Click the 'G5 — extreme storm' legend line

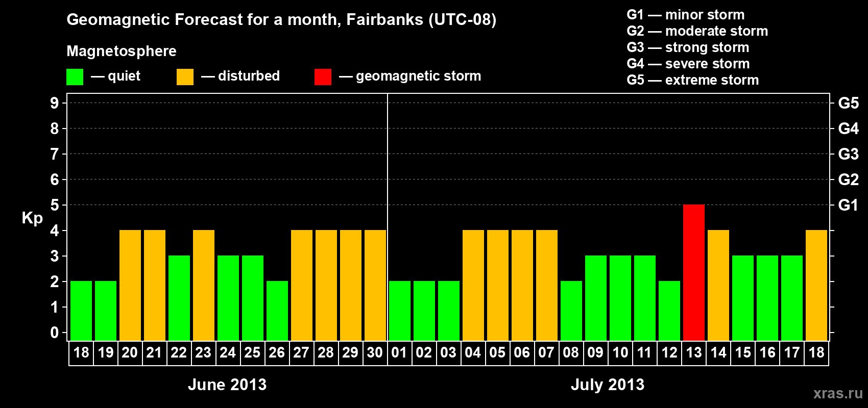tap(693, 80)
